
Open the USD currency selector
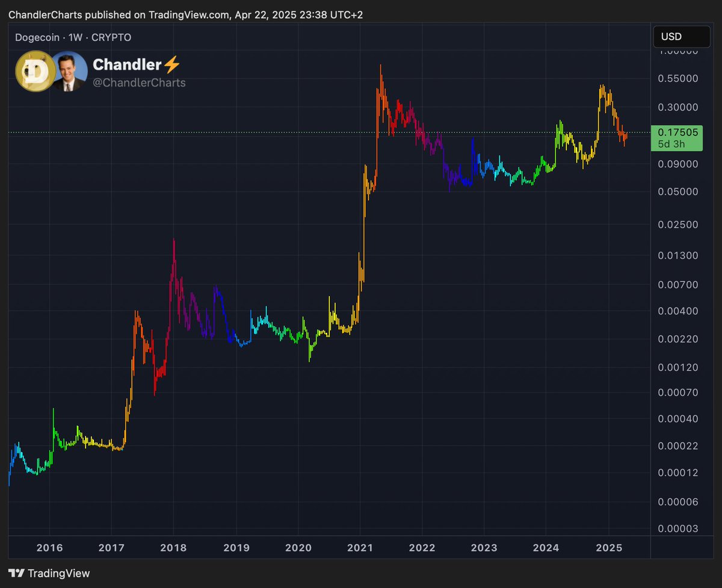(x=682, y=37)
